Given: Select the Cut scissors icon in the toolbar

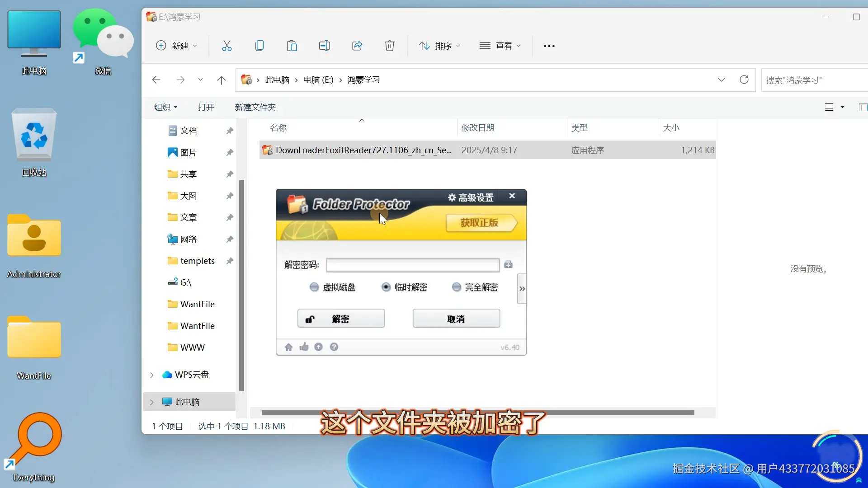Looking at the screenshot, I should (226, 46).
